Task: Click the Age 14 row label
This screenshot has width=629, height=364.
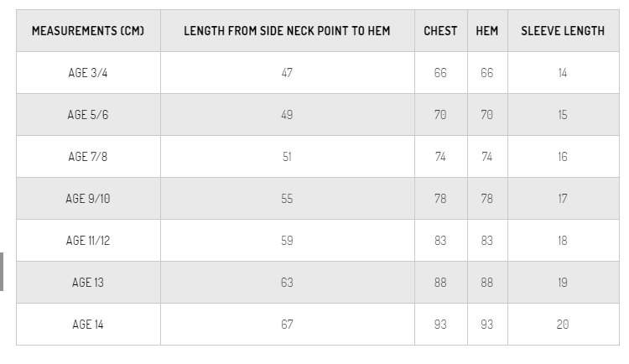Action: 88,325
